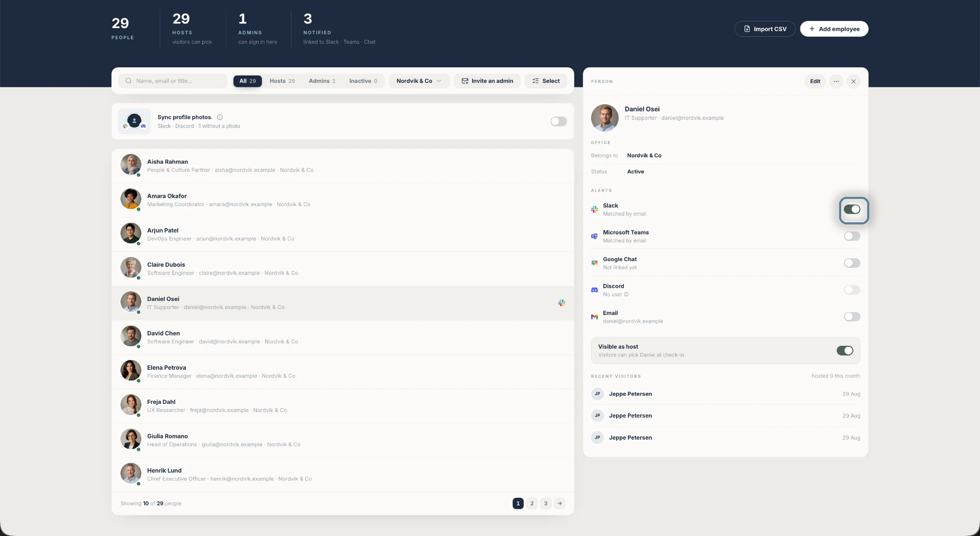This screenshot has height=536, width=980.
Task: Click Amara Okafor's avatar
Action: pos(131,199)
